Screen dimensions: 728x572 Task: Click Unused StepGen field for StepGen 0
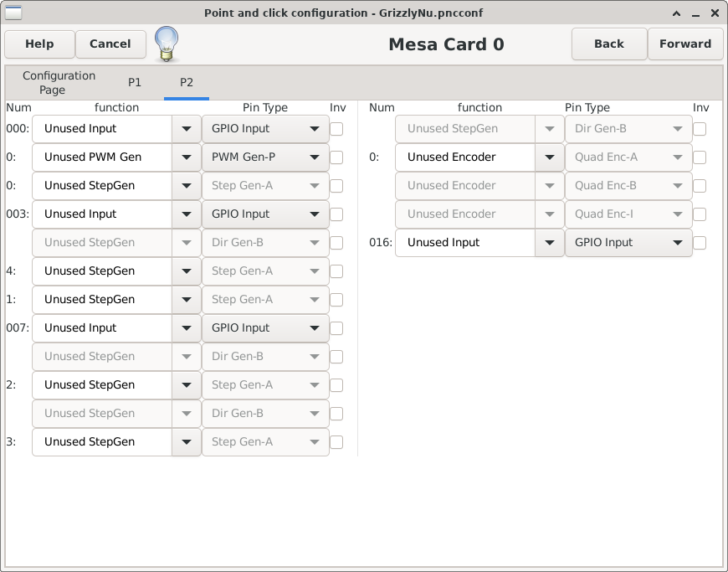102,186
